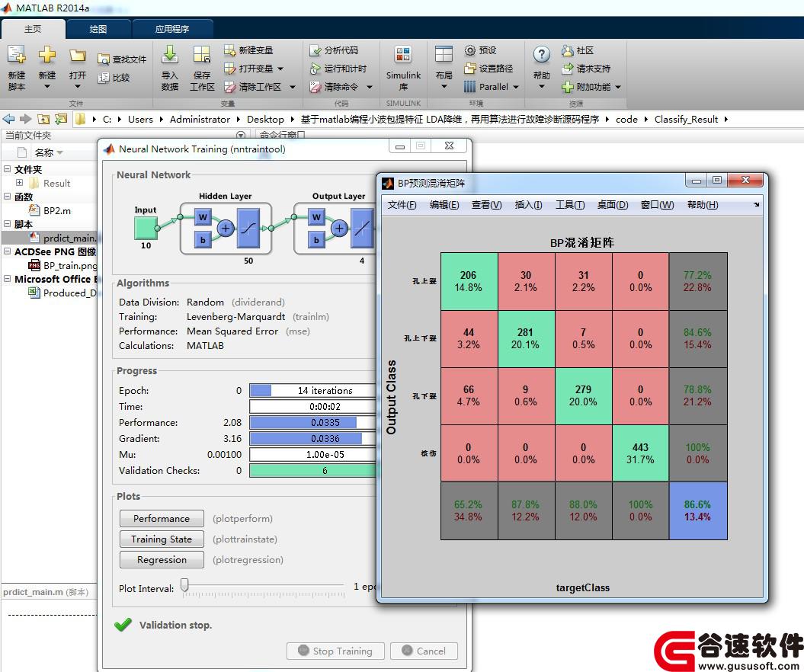Open the 打开变量 dropdown arrow

280,68
